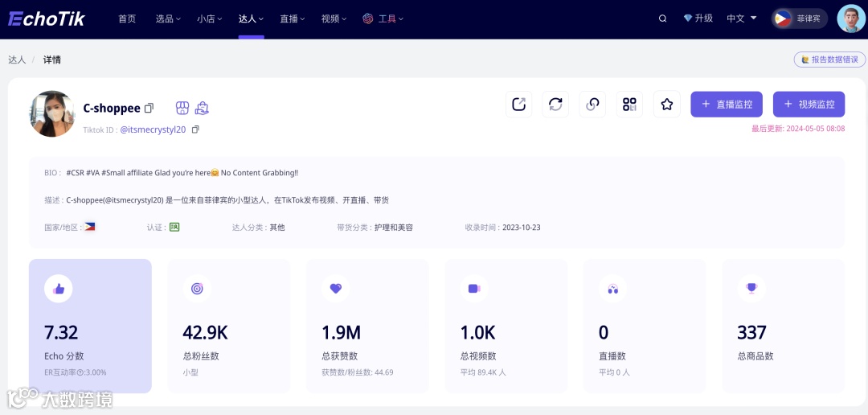Go to 首页 home tab
This screenshot has height=415, width=868.
pyautogui.click(x=127, y=18)
